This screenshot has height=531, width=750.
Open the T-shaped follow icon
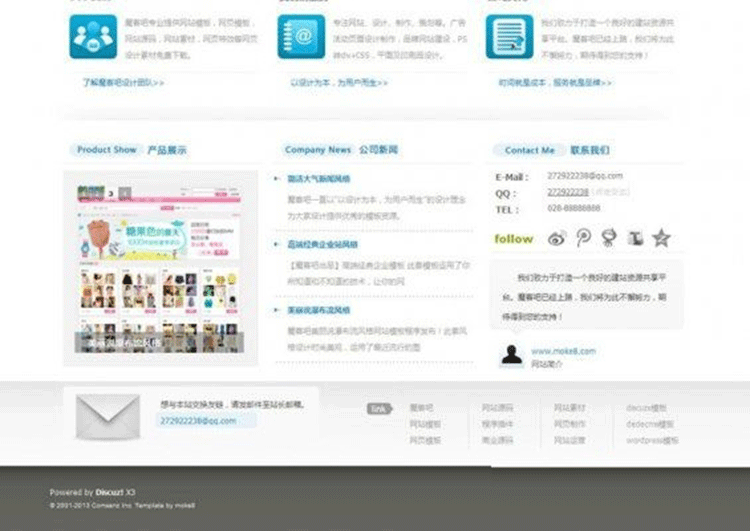tap(635, 238)
